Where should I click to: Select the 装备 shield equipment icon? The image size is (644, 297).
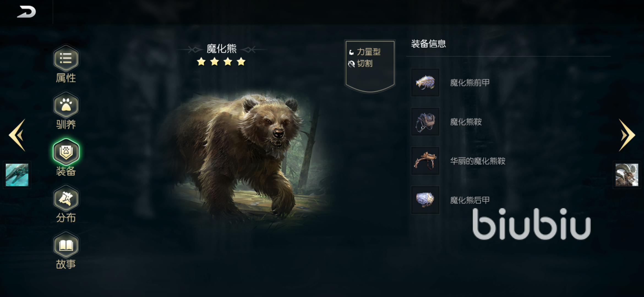[x=66, y=152]
